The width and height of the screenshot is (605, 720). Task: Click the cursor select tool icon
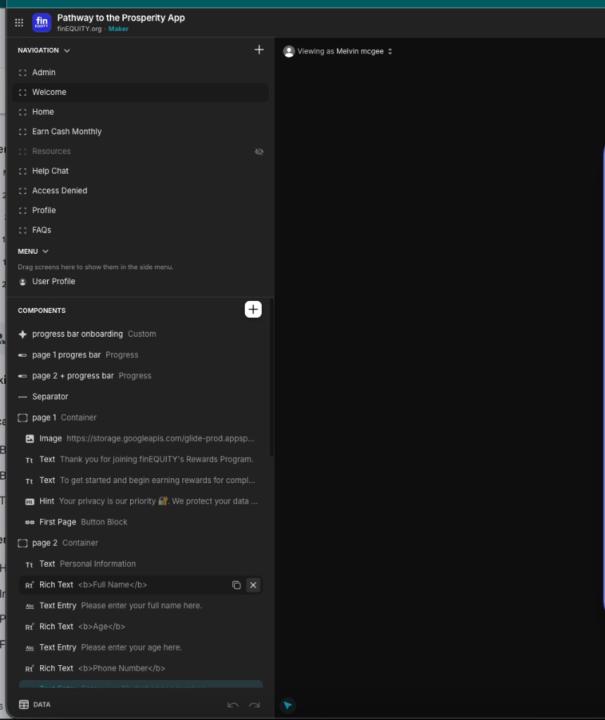[x=288, y=705]
